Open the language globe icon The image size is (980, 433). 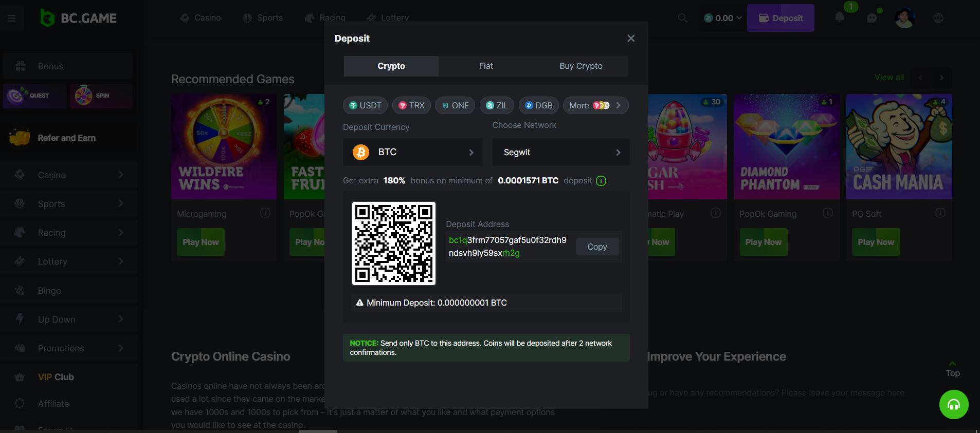point(938,18)
